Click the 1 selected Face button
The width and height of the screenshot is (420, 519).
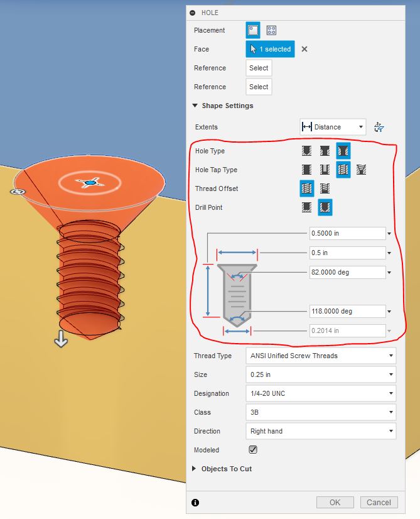click(x=270, y=49)
